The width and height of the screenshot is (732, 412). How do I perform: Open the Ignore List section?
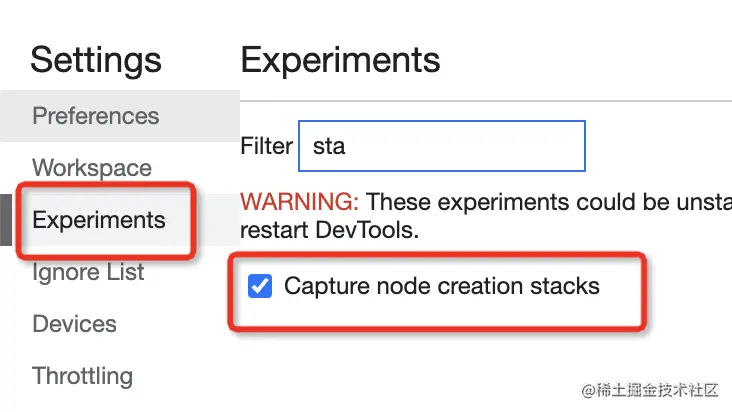tap(88, 272)
